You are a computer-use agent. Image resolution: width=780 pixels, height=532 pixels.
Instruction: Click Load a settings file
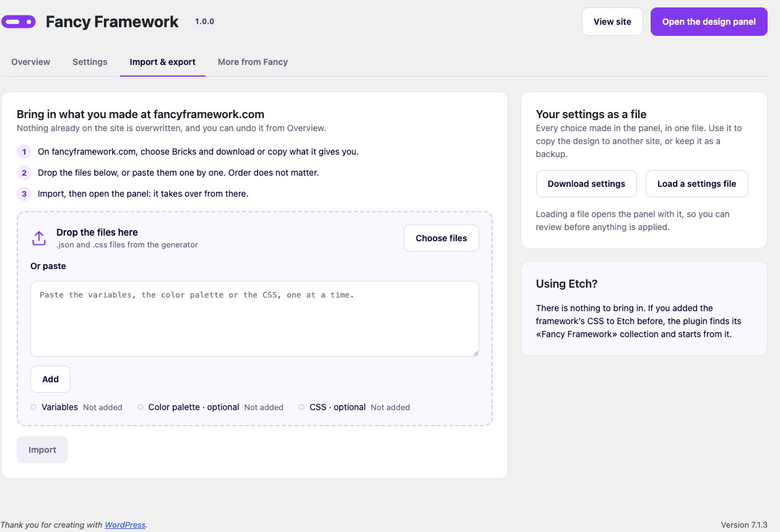pyautogui.click(x=697, y=184)
